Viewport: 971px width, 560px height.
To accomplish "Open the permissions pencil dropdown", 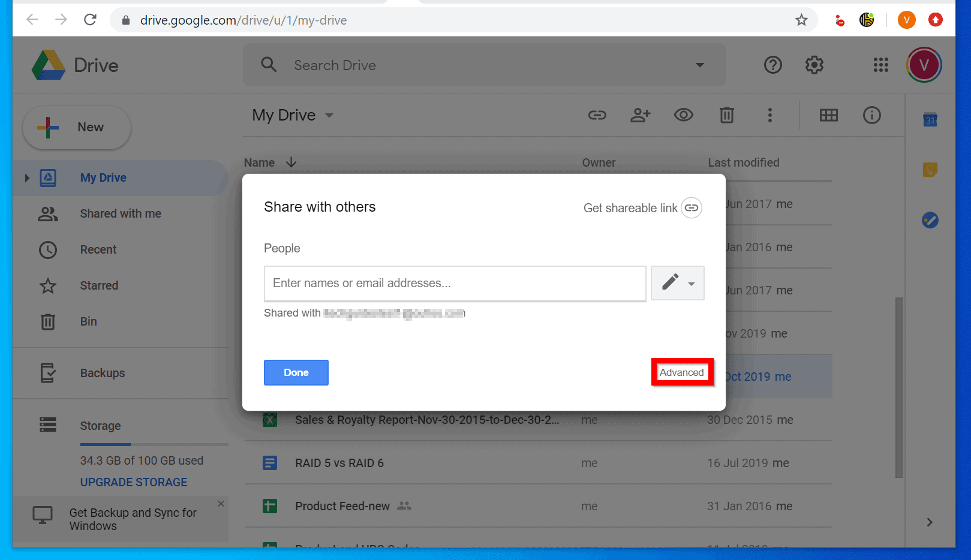I will tap(677, 283).
